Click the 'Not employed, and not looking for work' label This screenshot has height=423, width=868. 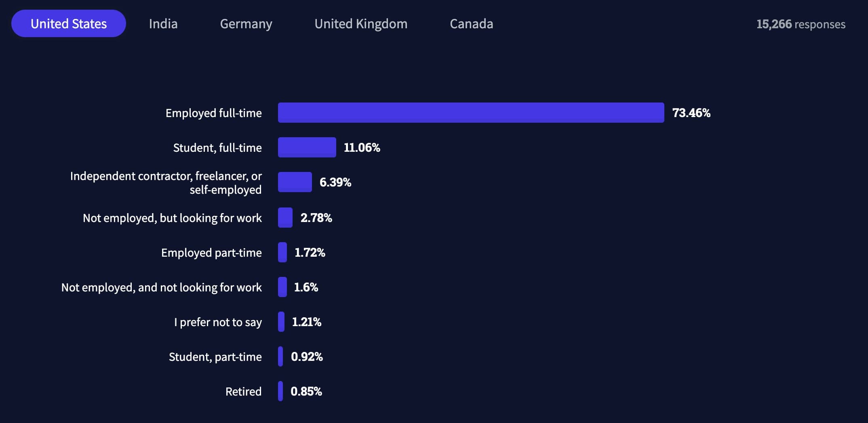tap(161, 287)
